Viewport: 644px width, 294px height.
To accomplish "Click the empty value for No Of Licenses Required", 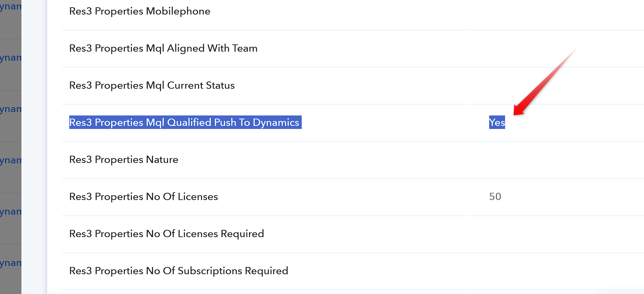I will pos(558,234).
